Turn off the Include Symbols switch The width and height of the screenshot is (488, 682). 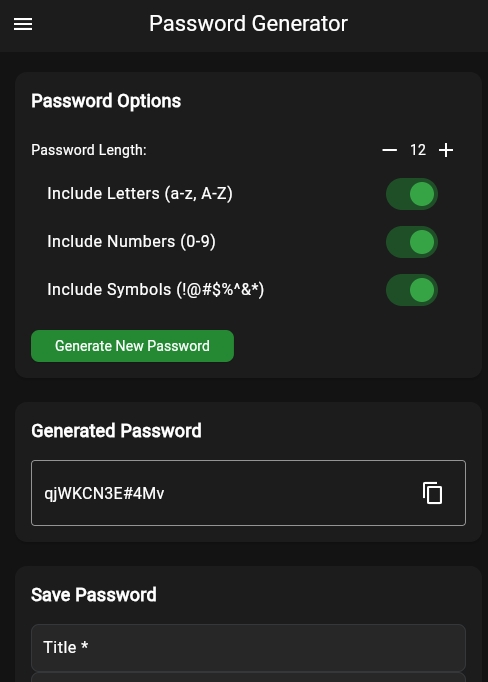pyautogui.click(x=412, y=290)
